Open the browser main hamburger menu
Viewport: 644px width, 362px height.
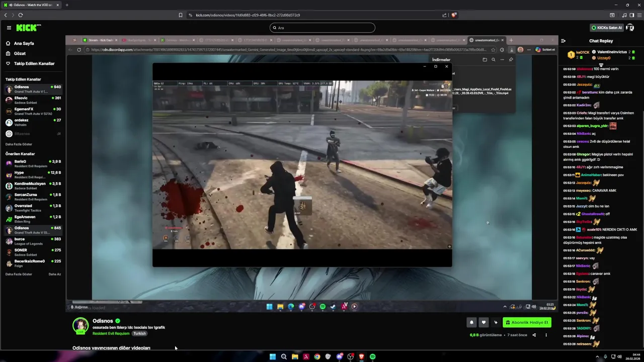click(639, 15)
